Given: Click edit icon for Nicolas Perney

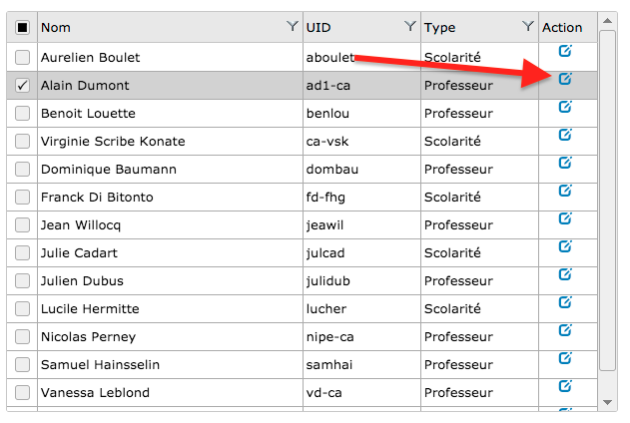Looking at the screenshot, I should 565,330.
